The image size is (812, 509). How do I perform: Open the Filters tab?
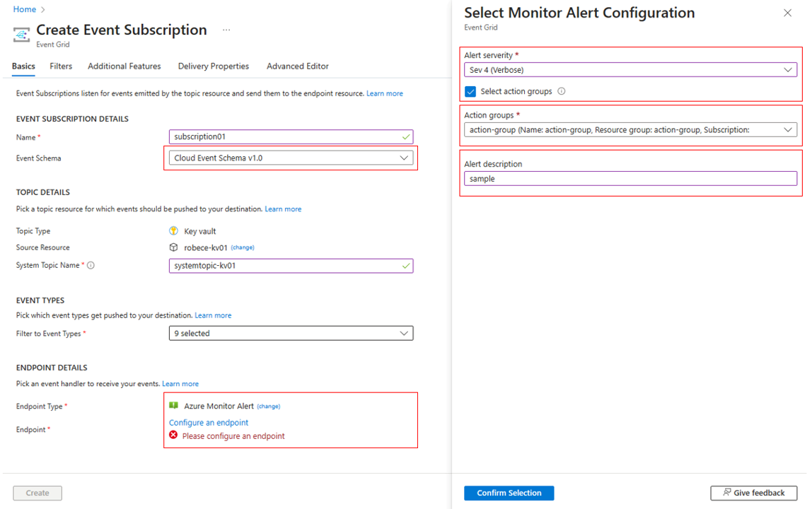61,66
